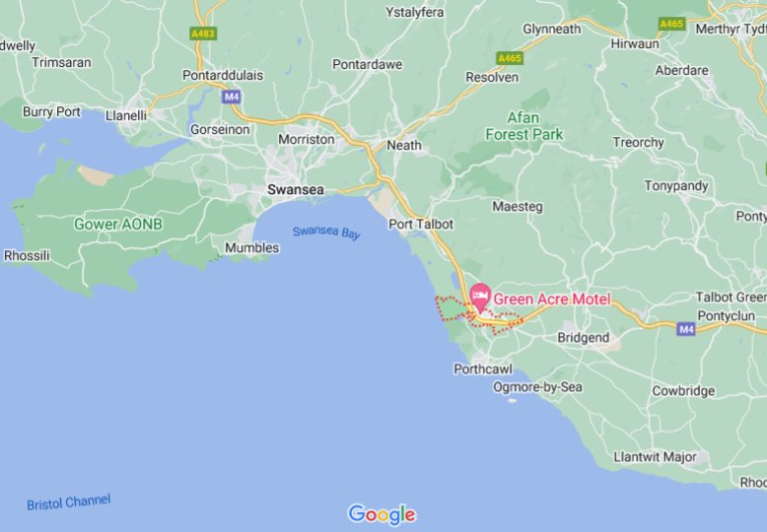The image size is (767, 532).
Task: Click the Bridgend town label
Action: coord(584,337)
